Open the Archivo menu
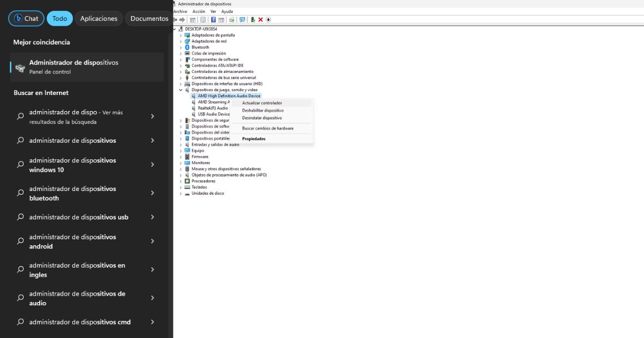Image resolution: width=644 pixels, height=338 pixels. (180, 11)
